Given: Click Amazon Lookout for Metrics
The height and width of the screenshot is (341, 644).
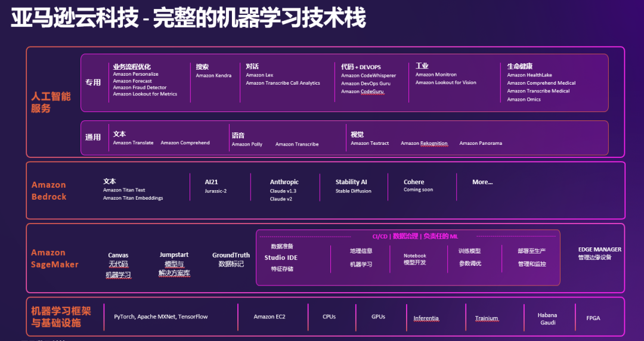Looking at the screenshot, I should point(145,94).
